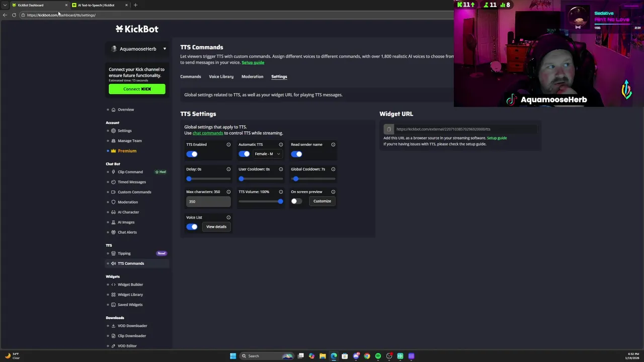Click the Customize button

coord(322,201)
